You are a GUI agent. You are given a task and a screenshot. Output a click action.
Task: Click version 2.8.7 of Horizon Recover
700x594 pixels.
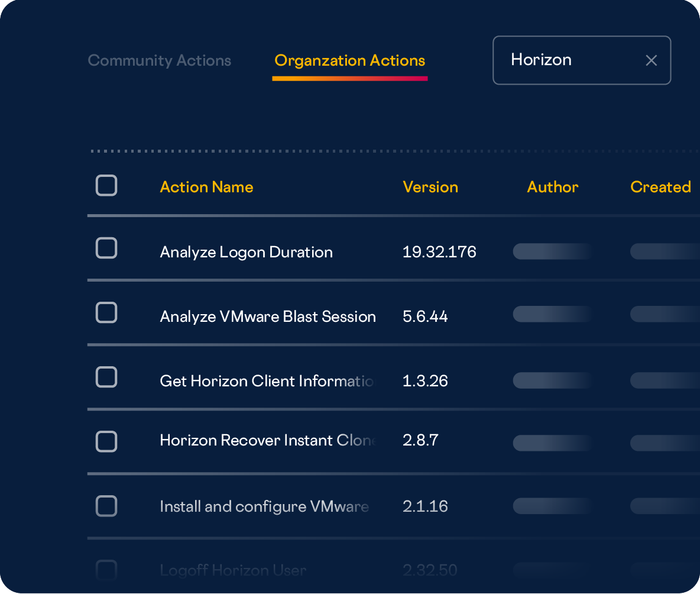point(420,440)
